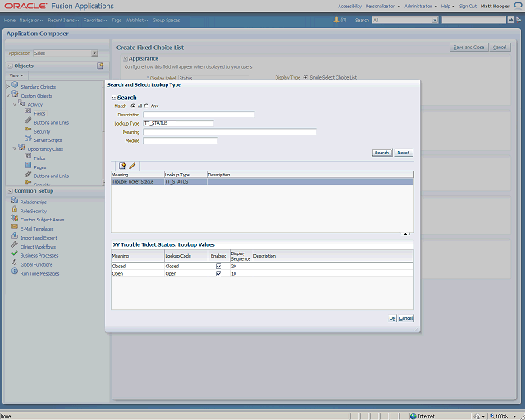Click the Internet zone globe icon in status bar
Screen dimensions: 525x420
(x=413, y=417)
